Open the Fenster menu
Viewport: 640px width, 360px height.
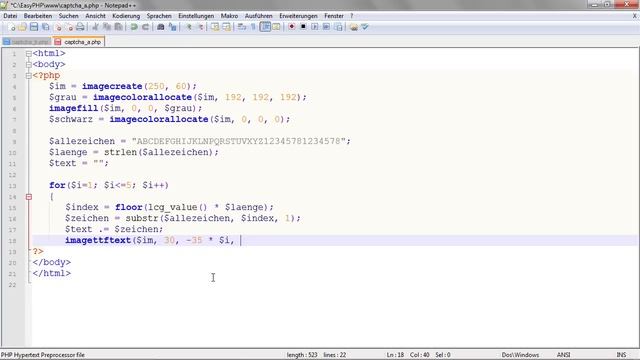(334, 16)
